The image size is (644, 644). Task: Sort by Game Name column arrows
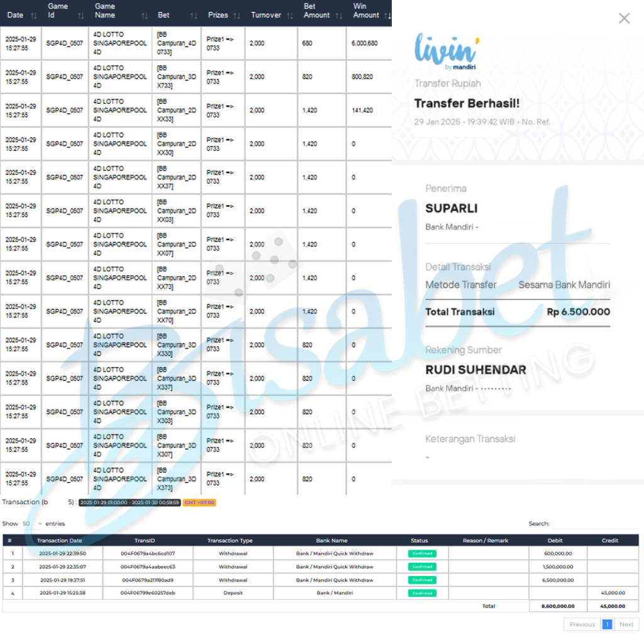click(x=145, y=15)
